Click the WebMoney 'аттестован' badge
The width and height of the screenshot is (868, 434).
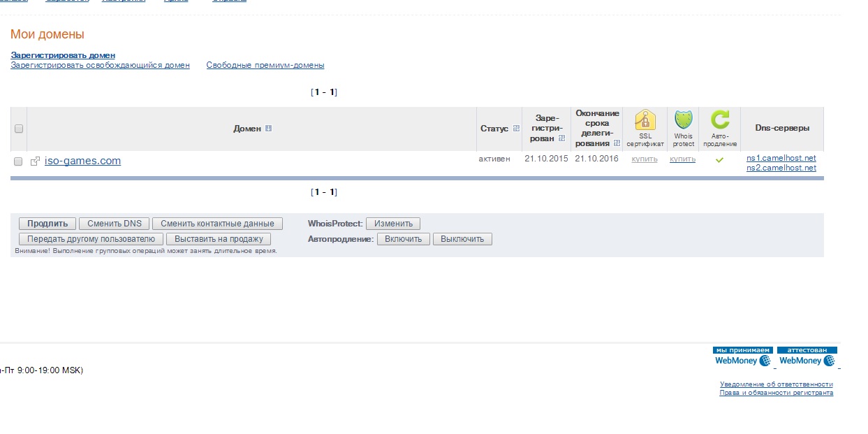[807, 356]
